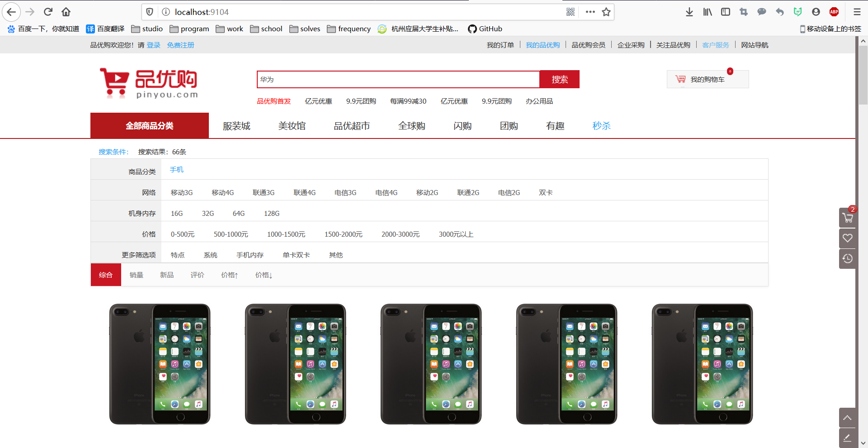The image size is (868, 448).
Task: Expand the 移动设备上的书签 folder
Action: [830, 29]
